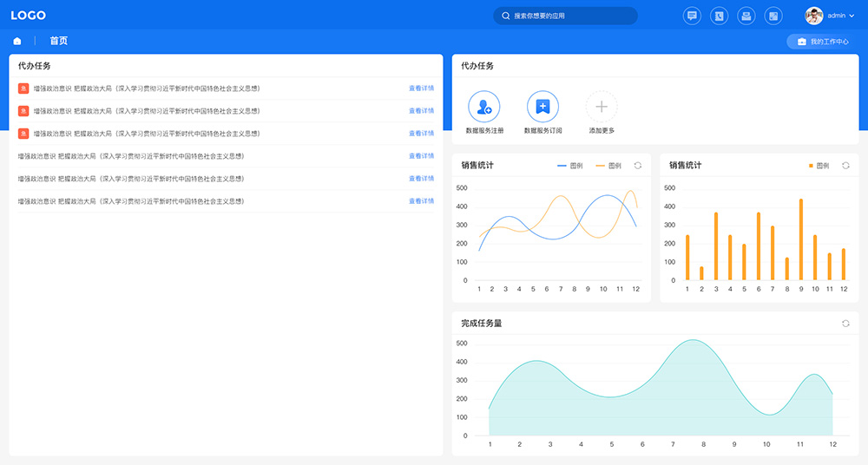Click the first urgent task title text
The image size is (868, 465).
point(147,88)
